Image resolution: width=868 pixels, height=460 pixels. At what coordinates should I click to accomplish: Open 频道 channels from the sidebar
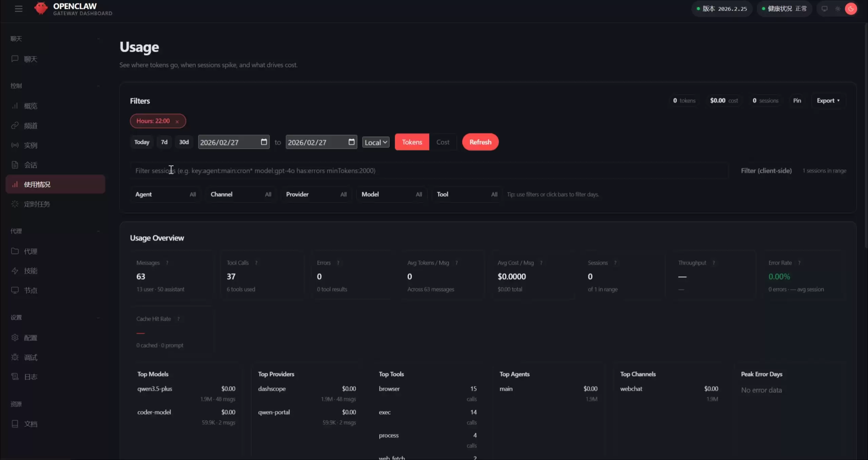(x=31, y=126)
